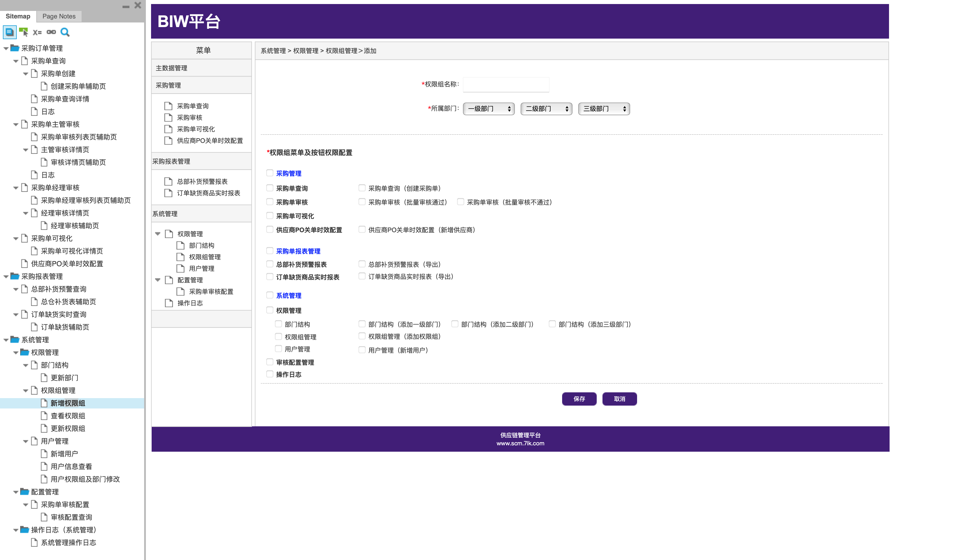The height and width of the screenshot is (560, 968).
Task: Click page icon of 供应商PO关单时效配置 in sitemap
Action: click(x=25, y=264)
